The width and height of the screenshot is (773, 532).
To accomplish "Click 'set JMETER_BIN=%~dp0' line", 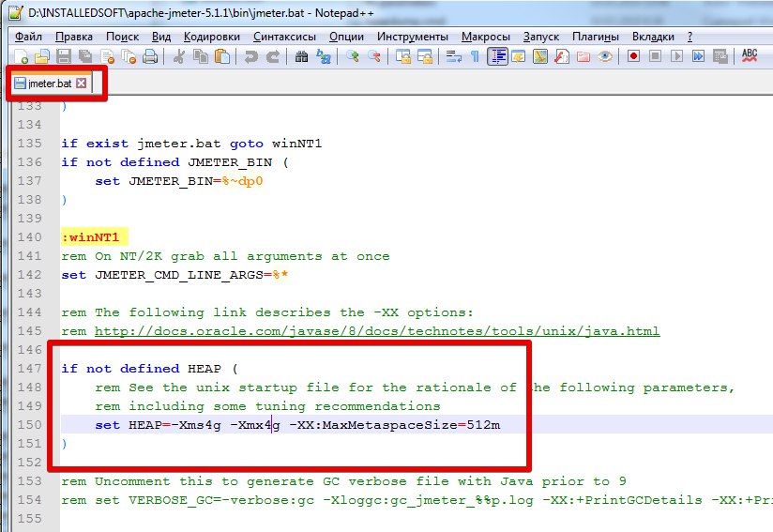I will 178,181.
